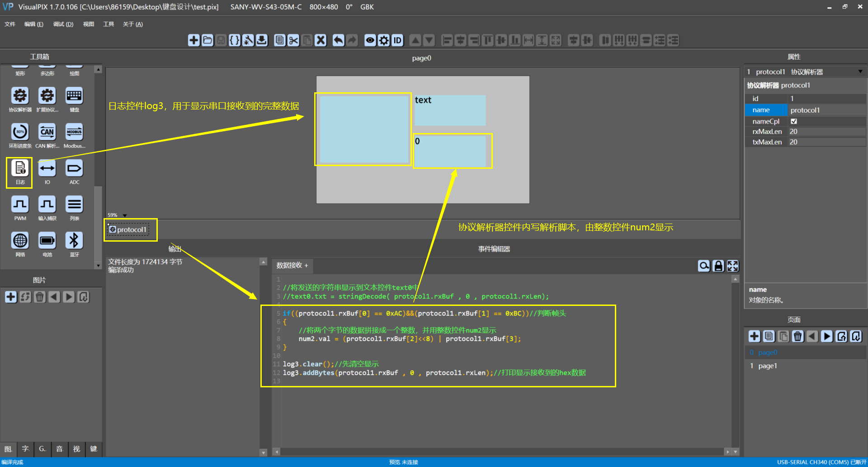The image size is (868, 467).
Task: Open the 59% zoom dropdown
Action: (x=125, y=215)
